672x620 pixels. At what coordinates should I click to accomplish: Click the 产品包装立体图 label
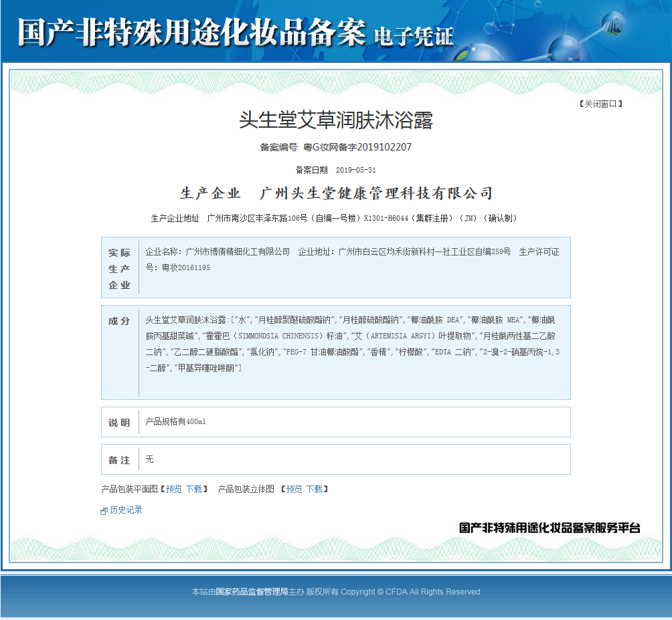[x=246, y=489]
